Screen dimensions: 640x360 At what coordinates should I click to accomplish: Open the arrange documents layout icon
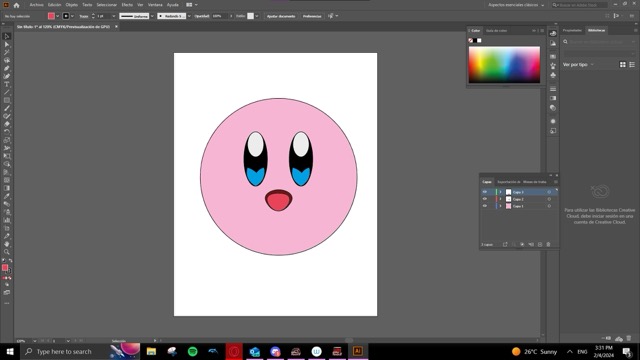coord(189,5)
